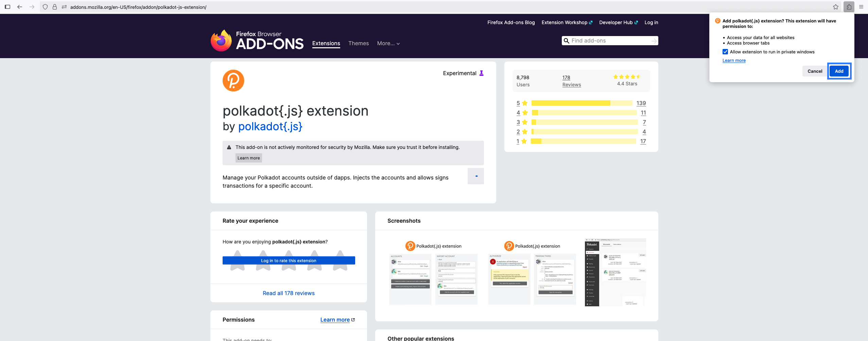Click Add in the permission popup
This screenshot has height=341, width=868.
pos(839,71)
